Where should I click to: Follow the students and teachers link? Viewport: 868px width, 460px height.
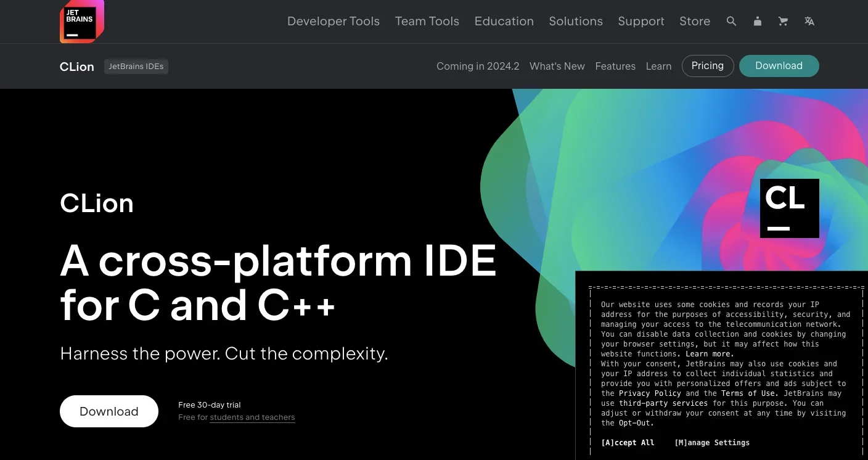coord(252,417)
